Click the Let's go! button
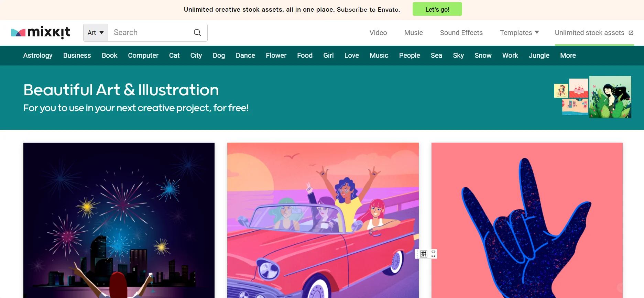644x298 pixels. pos(437,9)
